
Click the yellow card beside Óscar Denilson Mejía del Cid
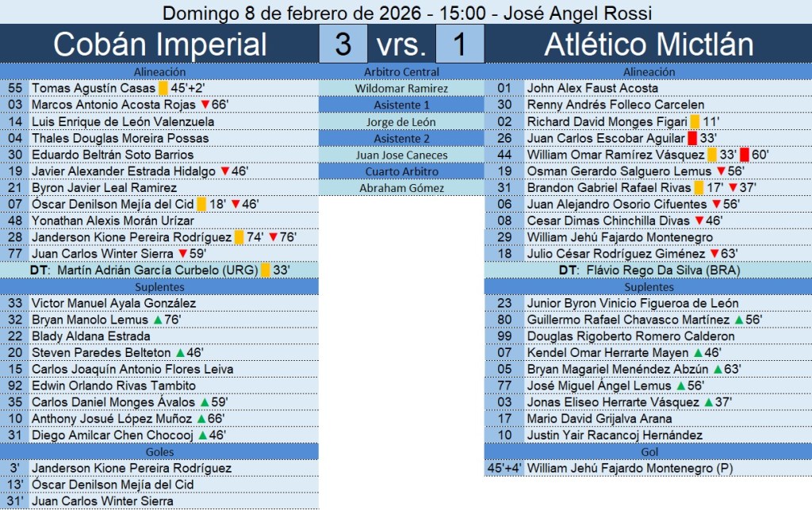pos(201,205)
